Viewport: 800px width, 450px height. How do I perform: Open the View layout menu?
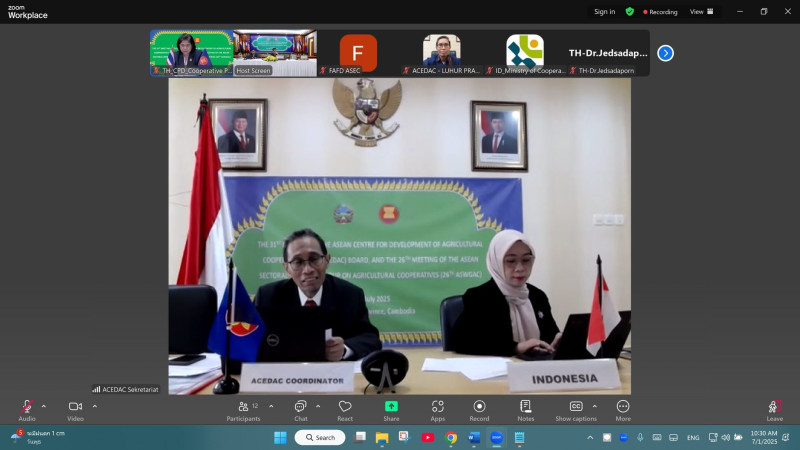702,12
